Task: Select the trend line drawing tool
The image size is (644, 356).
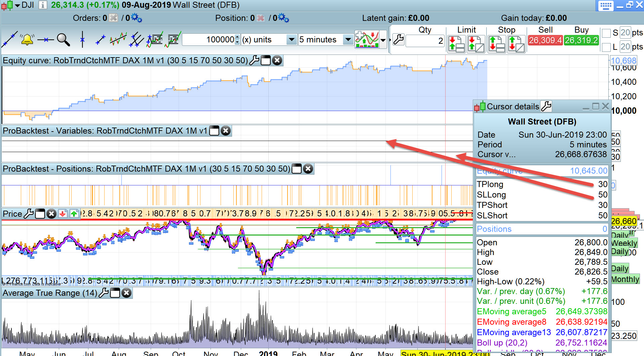Action: [9, 40]
